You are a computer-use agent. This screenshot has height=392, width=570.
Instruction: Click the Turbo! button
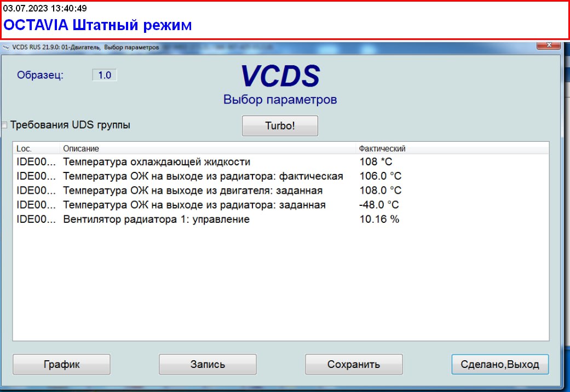coord(280,126)
